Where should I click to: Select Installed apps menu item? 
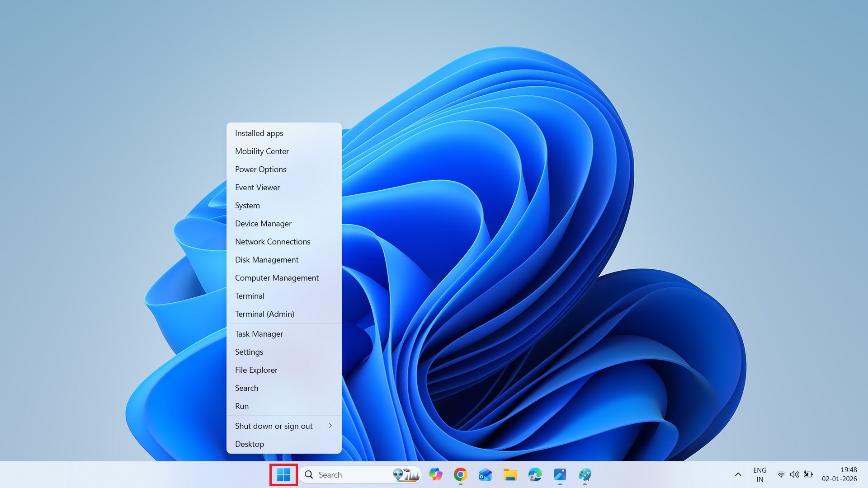[x=259, y=133]
